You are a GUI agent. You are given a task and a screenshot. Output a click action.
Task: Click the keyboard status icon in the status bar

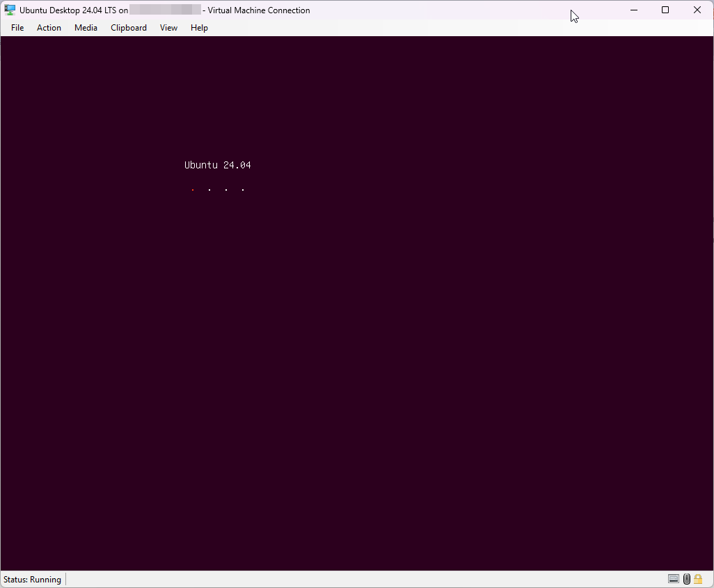tap(673, 578)
